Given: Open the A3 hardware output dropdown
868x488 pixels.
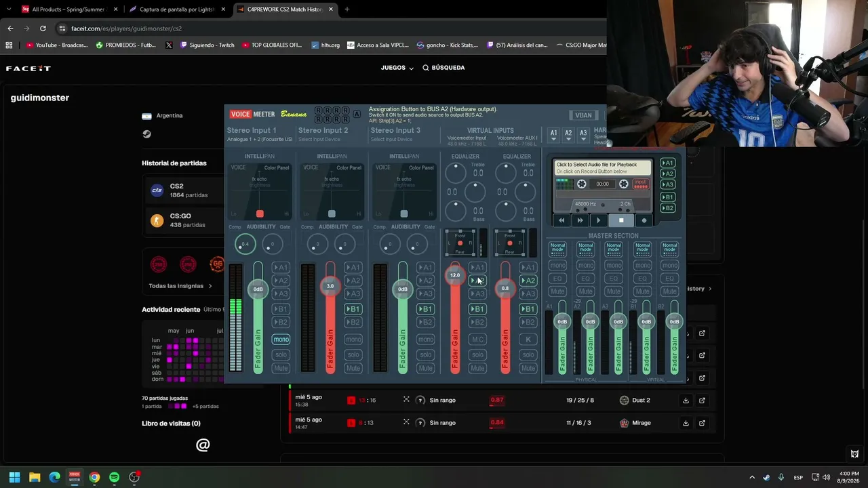Looking at the screenshot, I should click(583, 135).
